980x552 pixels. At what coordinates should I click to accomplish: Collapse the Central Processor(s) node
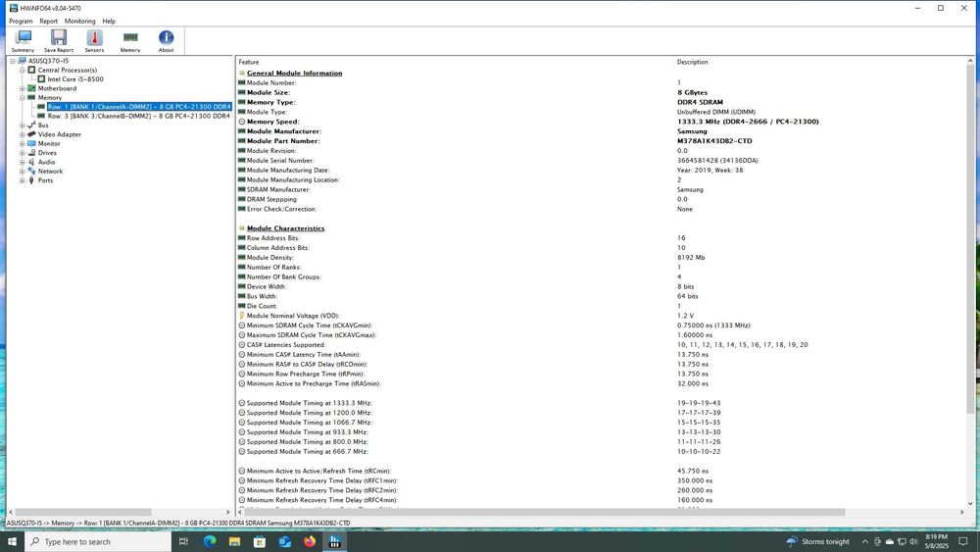(x=22, y=70)
